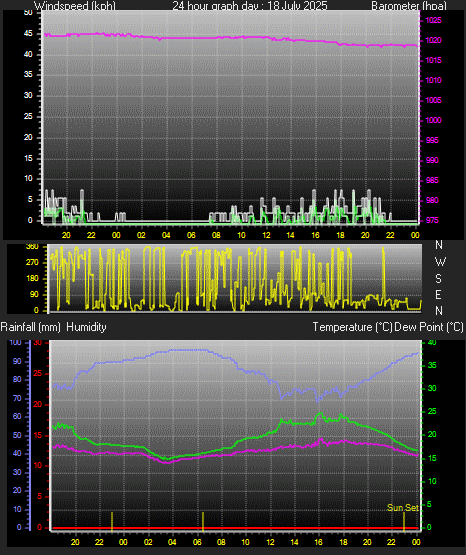The image size is (466, 555).
Task: Click the 990 barometer scale value
Action: pos(432,160)
